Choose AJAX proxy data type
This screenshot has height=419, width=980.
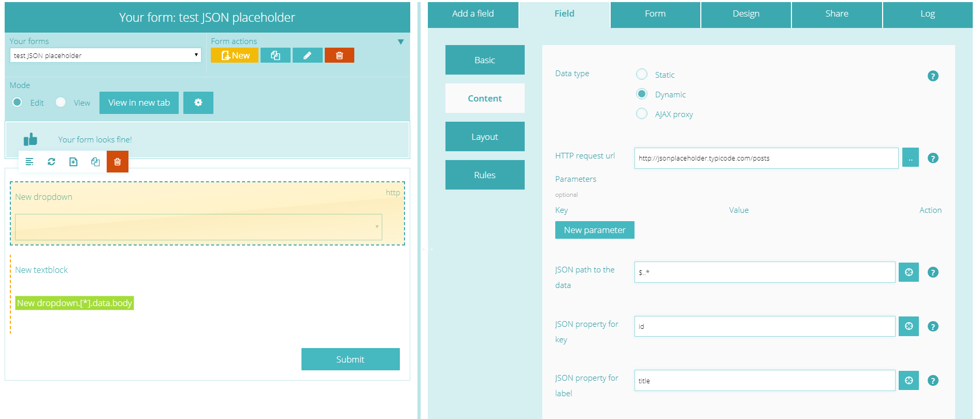tap(642, 113)
